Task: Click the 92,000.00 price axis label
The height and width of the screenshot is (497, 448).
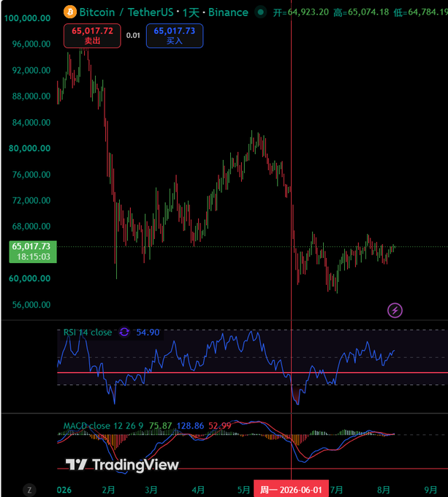Action: (x=31, y=70)
